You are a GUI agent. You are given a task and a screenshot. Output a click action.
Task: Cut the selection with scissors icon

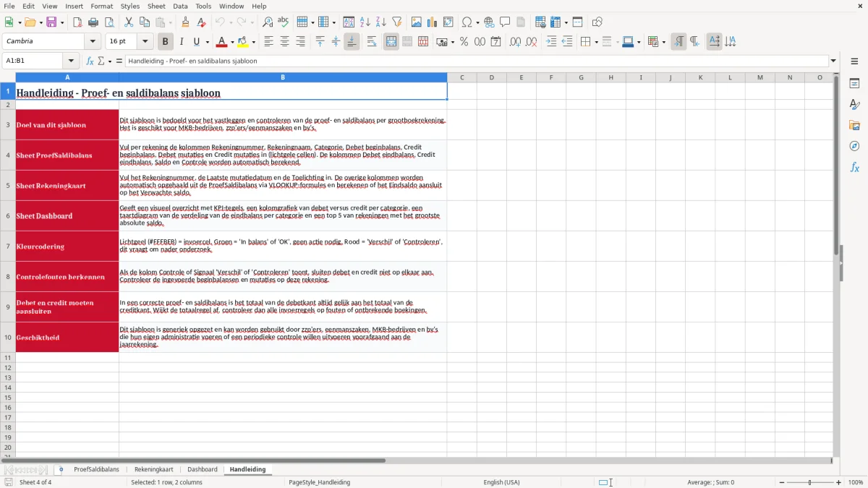click(129, 22)
